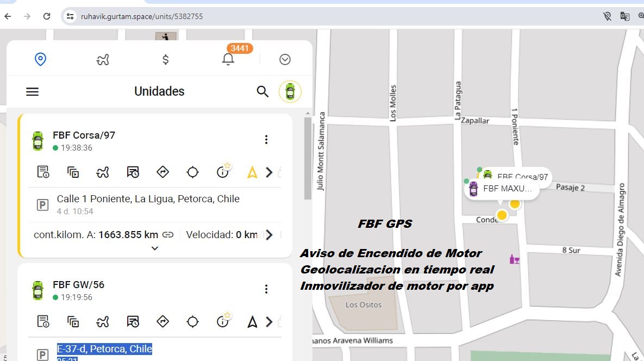Viewport: 644px width, 361px height.
Task: Open the hamburger main menu
Action: (33, 92)
